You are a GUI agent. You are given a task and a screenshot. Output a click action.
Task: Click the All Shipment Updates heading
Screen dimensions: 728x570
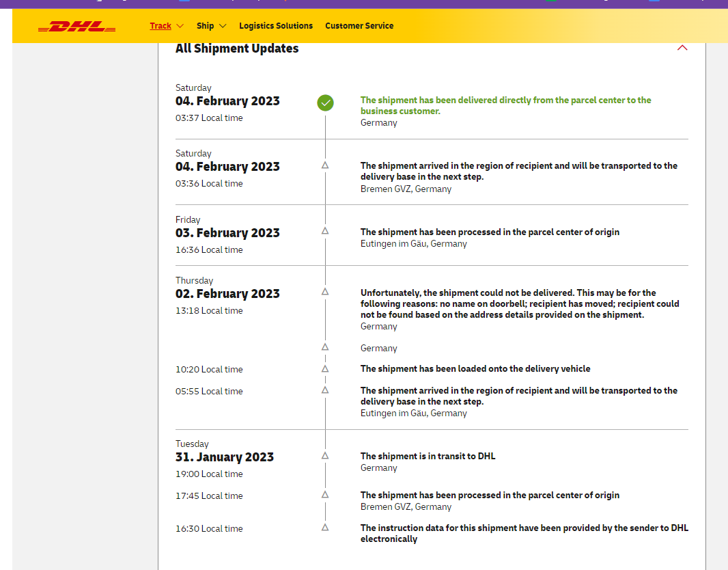(237, 49)
